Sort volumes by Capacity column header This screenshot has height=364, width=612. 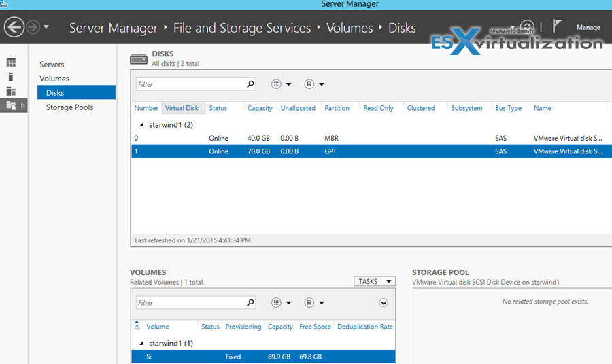[280, 327]
